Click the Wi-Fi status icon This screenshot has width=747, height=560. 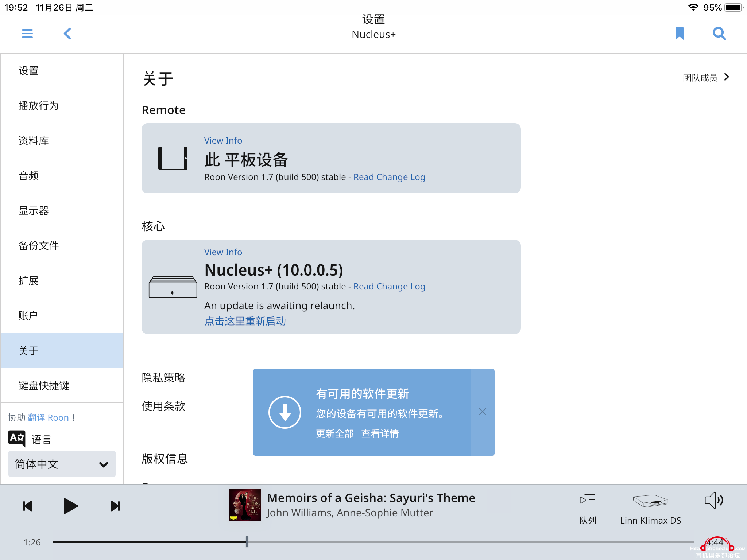pyautogui.click(x=693, y=7)
